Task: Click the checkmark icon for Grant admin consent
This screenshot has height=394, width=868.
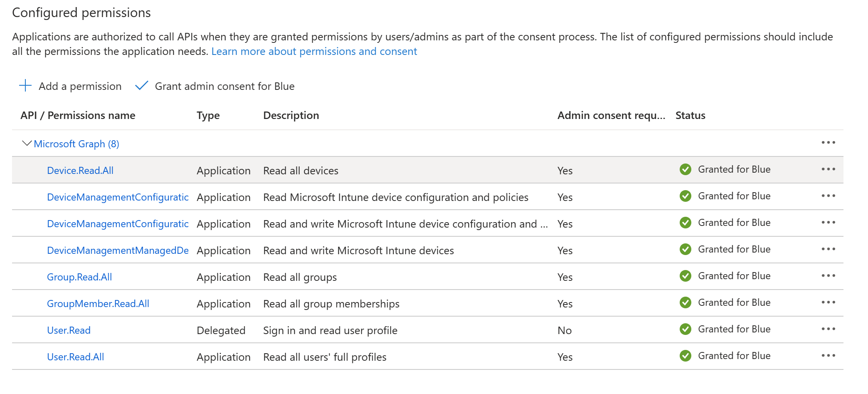Action: pos(142,86)
